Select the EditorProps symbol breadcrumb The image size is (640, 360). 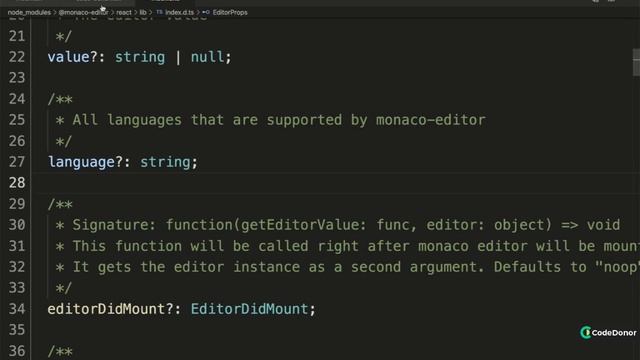click(x=230, y=13)
